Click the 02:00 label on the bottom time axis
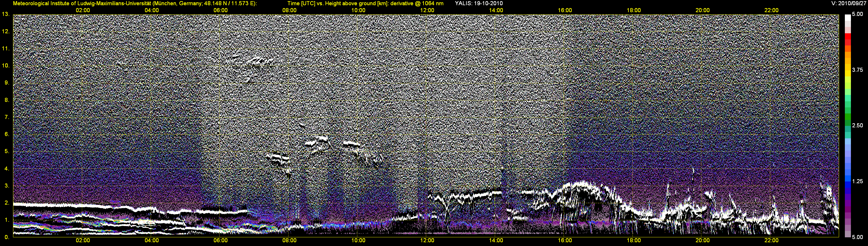The width and height of the screenshot is (868, 246). 82,241
